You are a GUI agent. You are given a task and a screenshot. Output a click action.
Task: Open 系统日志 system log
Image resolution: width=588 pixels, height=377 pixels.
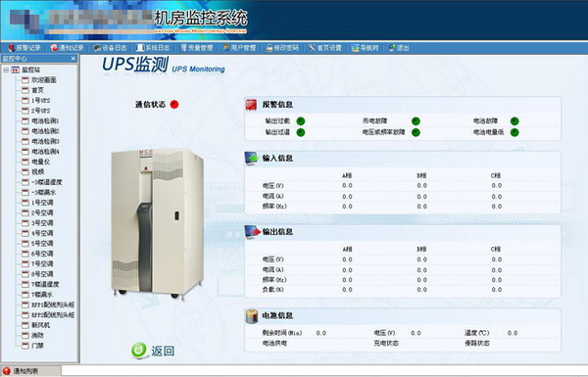tap(153, 48)
